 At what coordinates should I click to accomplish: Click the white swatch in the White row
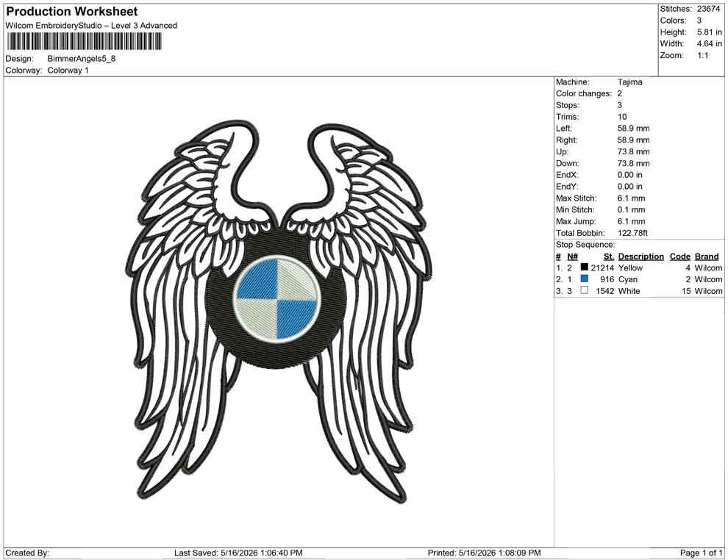tap(585, 290)
